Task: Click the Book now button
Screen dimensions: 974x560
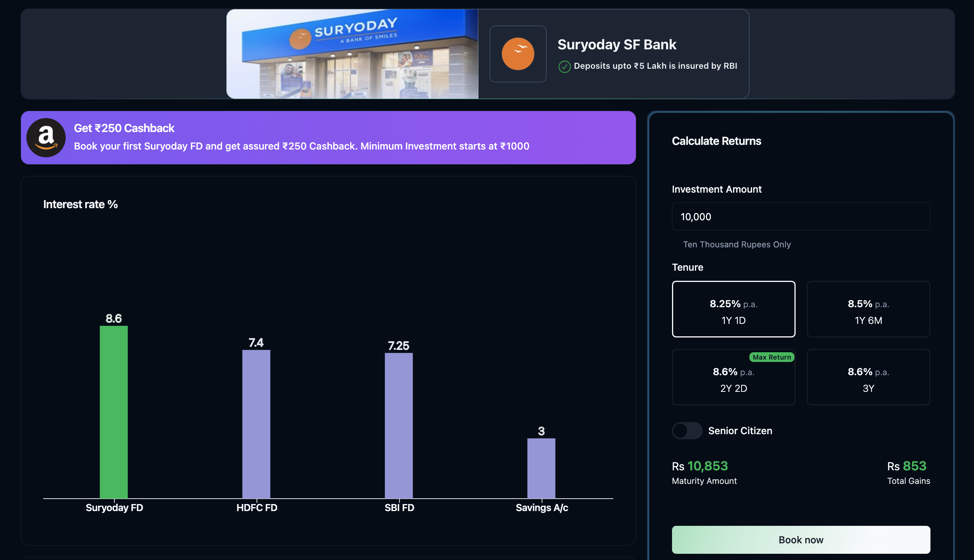Action: point(801,540)
